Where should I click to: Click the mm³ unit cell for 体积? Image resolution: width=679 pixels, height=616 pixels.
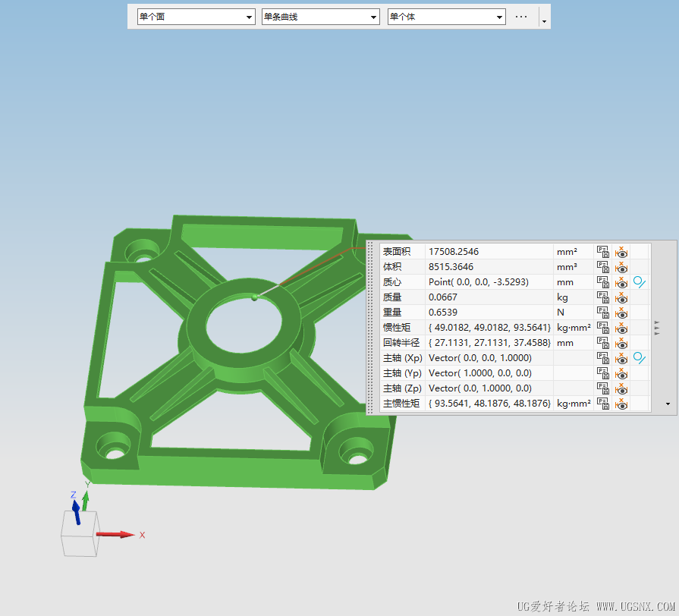574,267
